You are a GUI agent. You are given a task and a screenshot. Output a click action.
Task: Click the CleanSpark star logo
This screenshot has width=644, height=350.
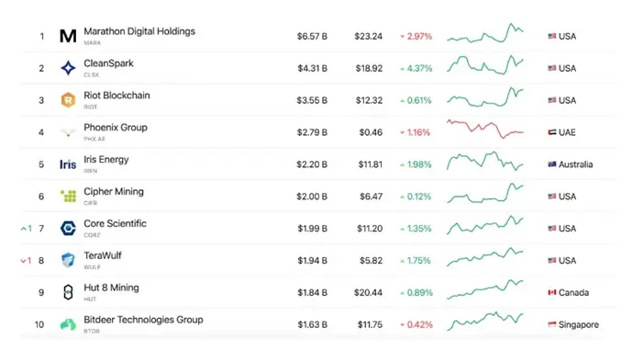(68, 68)
